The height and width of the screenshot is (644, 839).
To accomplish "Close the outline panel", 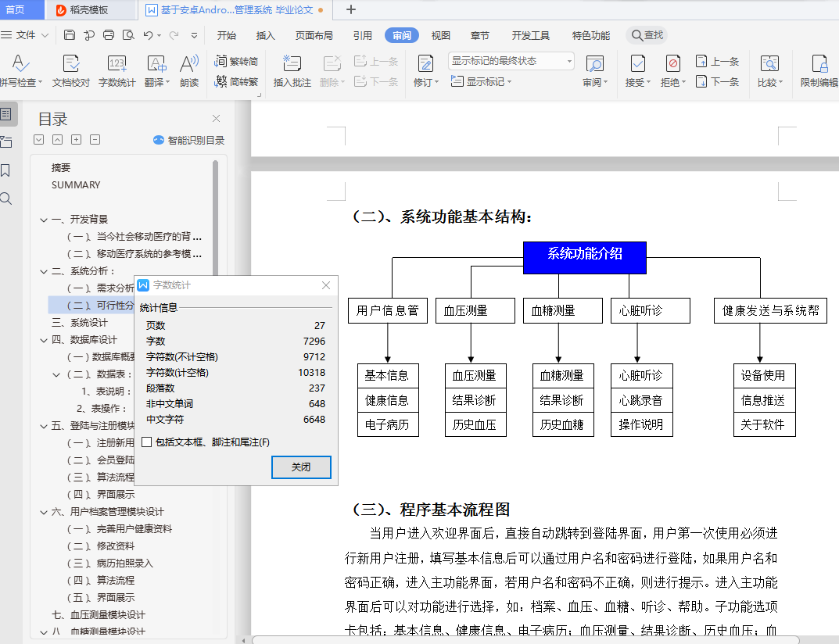I will [x=216, y=118].
